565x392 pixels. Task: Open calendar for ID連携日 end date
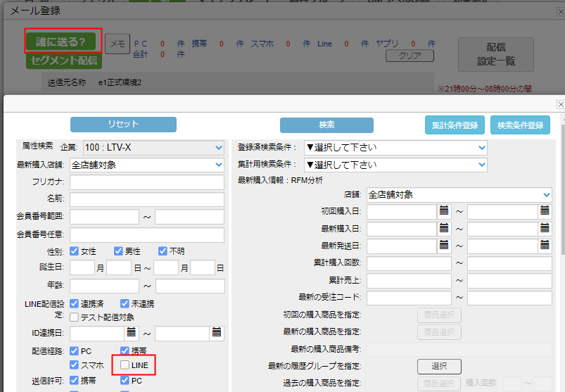click(217, 332)
